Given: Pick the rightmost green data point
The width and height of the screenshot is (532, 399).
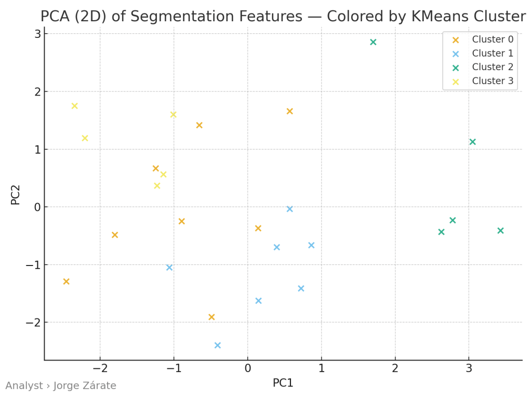Looking at the screenshot, I should 500,231.
